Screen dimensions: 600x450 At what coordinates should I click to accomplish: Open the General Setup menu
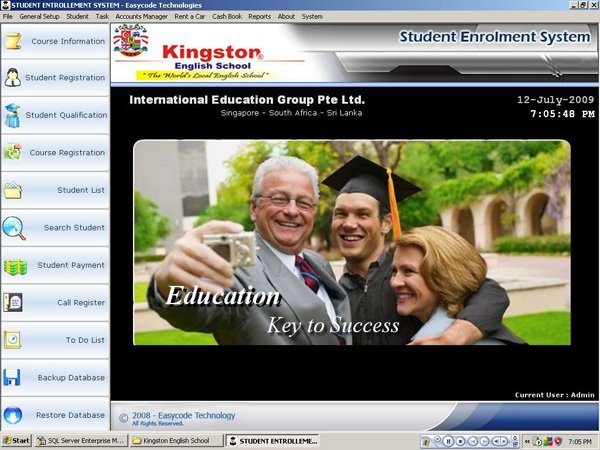[x=39, y=17]
